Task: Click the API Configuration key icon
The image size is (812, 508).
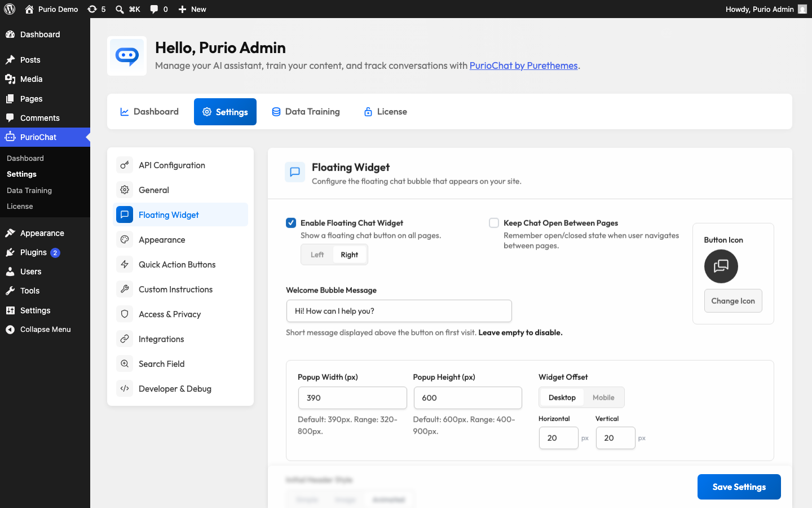Action: [125, 165]
